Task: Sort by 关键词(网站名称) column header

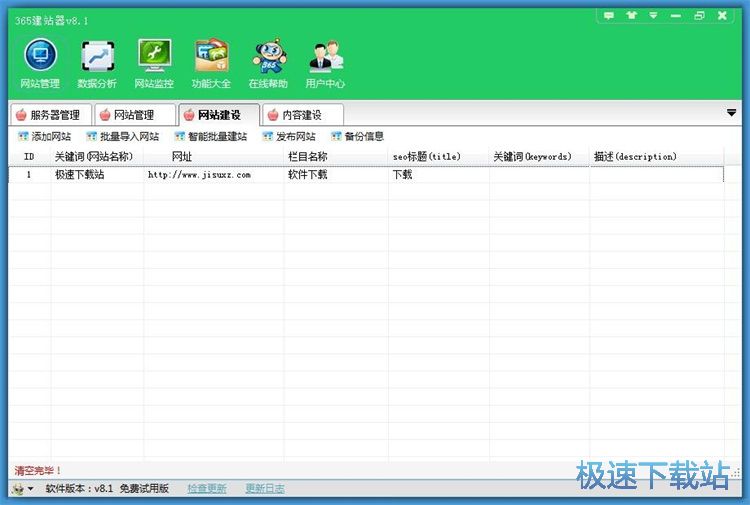Action: pyautogui.click(x=97, y=157)
